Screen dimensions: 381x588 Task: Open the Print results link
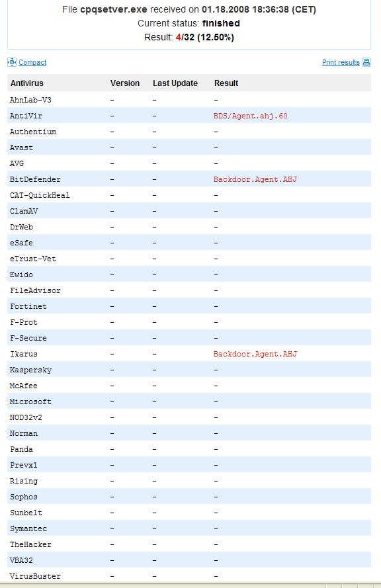pos(341,62)
